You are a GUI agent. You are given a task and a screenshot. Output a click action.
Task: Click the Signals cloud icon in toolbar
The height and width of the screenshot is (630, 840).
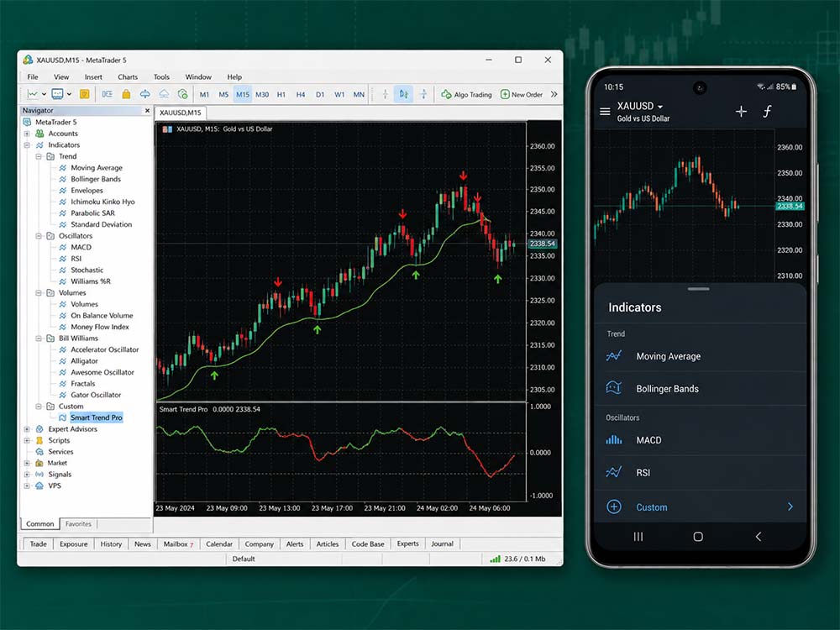[x=144, y=94]
